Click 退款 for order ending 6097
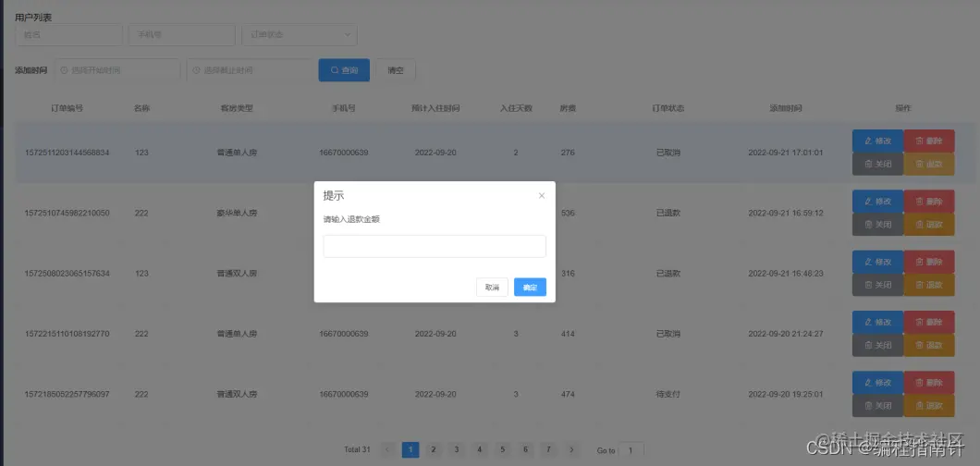Image resolution: width=980 pixels, height=466 pixels. tap(929, 406)
